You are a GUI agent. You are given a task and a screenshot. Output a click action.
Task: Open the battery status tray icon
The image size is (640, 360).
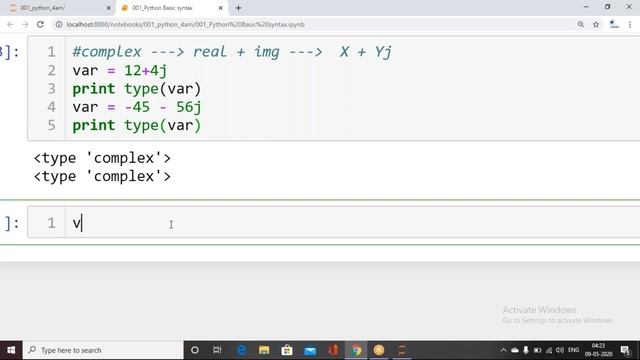(538, 350)
